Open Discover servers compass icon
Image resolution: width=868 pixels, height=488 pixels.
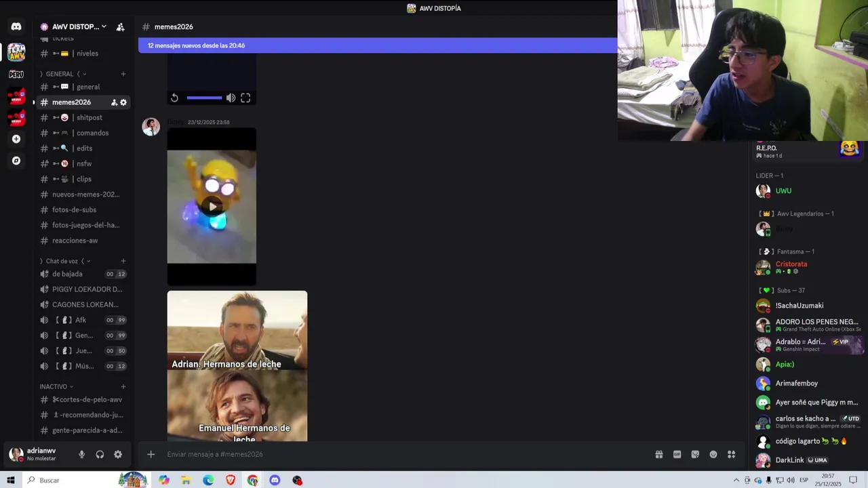click(x=16, y=161)
